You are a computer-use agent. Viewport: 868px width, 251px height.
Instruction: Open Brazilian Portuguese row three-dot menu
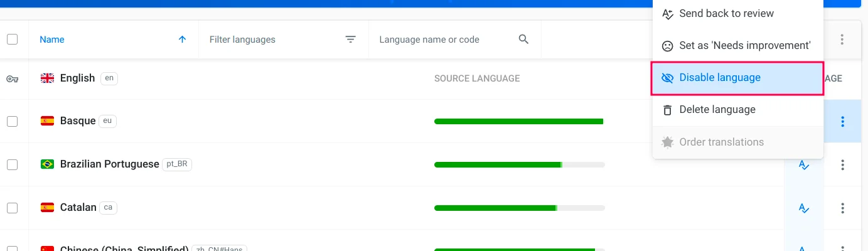(842, 165)
